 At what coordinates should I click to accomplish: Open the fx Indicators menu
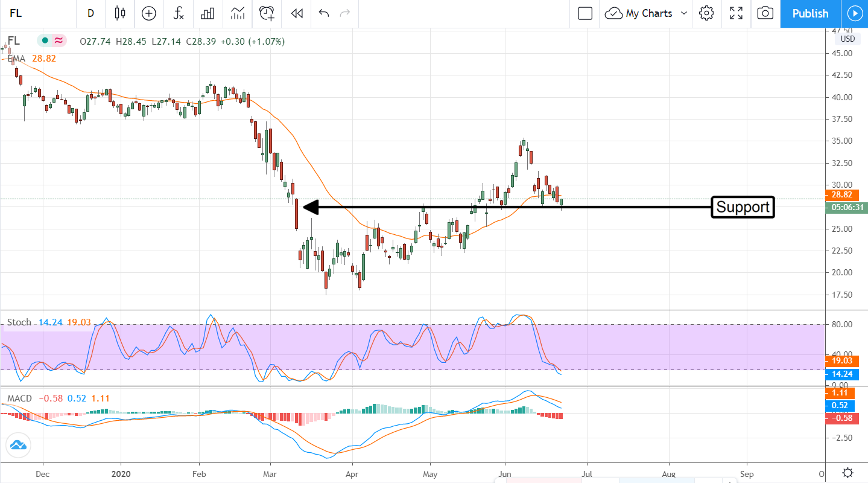pyautogui.click(x=178, y=13)
